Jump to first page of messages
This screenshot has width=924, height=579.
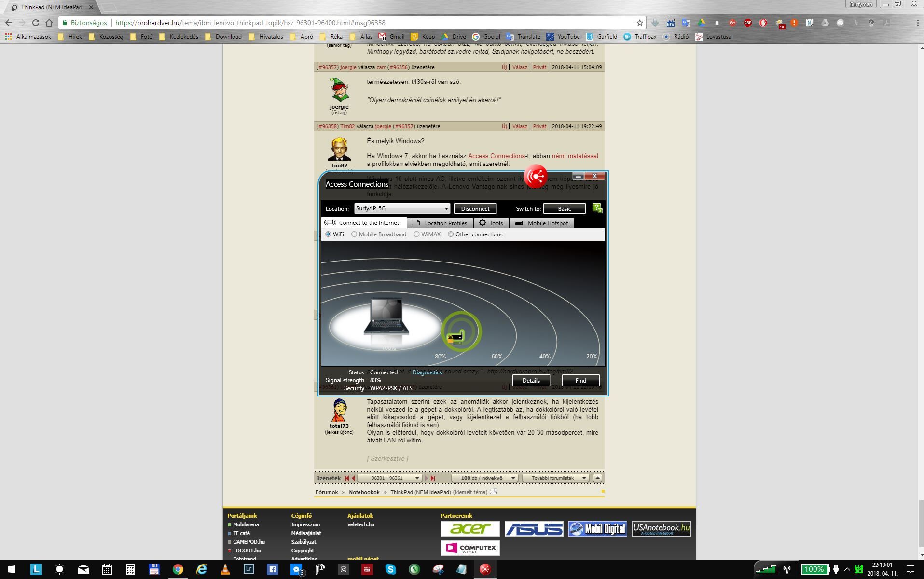click(x=346, y=478)
